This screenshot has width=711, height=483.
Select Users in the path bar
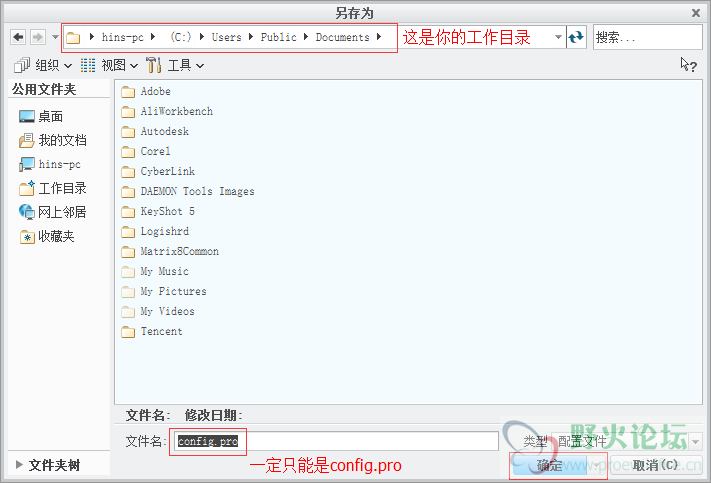pyautogui.click(x=227, y=37)
